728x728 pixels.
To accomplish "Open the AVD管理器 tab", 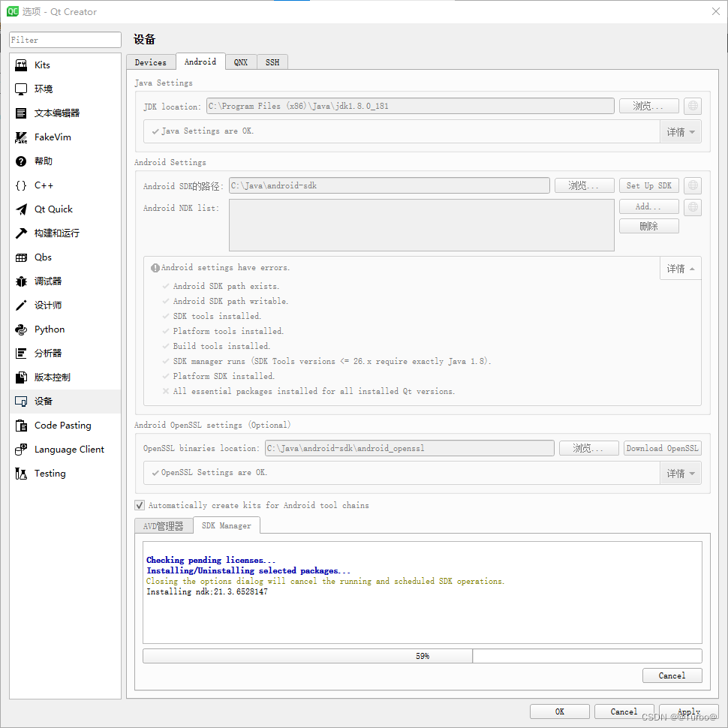I will 164,526.
